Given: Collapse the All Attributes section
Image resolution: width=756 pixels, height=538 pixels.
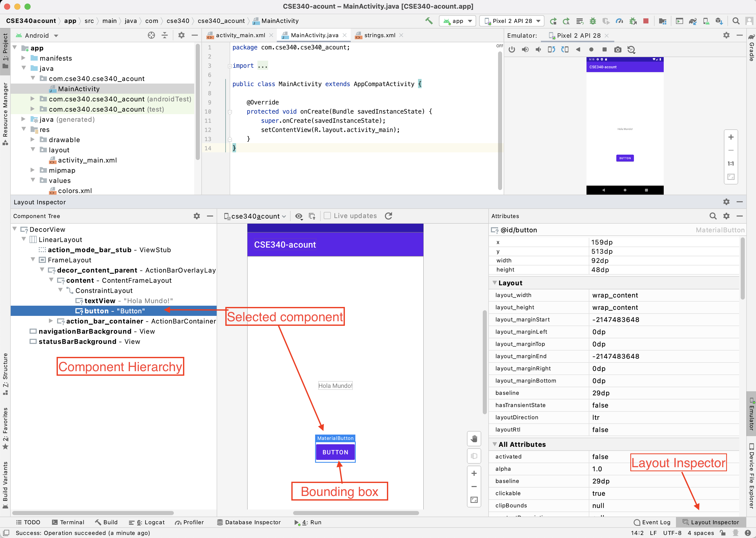Looking at the screenshot, I should point(494,444).
